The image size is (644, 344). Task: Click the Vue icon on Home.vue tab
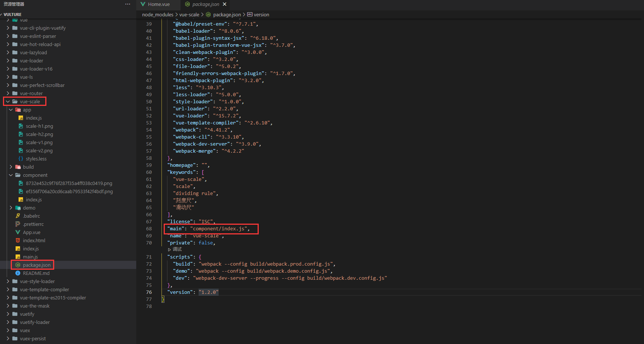143,4
